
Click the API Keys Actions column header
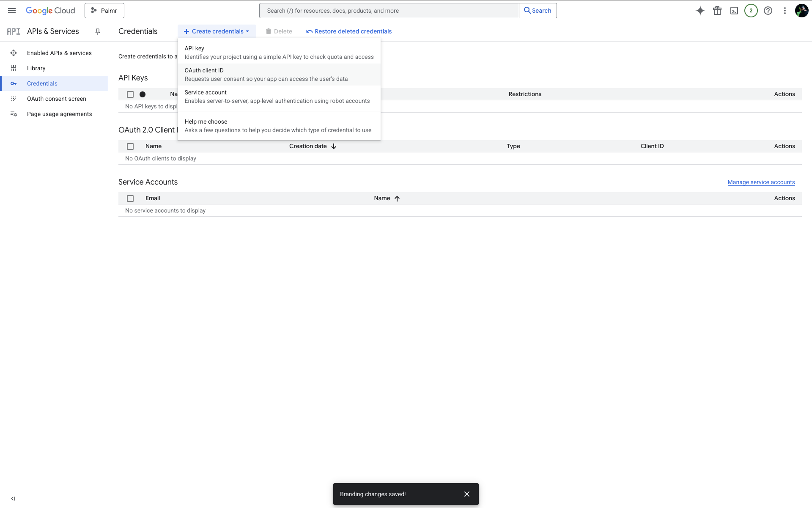pos(785,94)
